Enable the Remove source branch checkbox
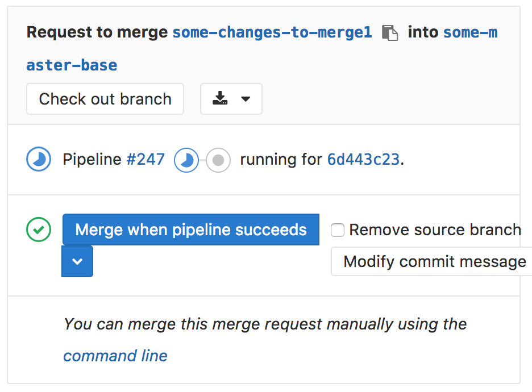Image resolution: width=532 pixels, height=392 pixels. pyautogui.click(x=338, y=230)
